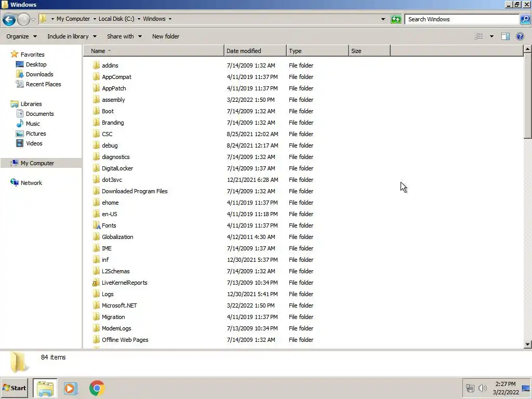This screenshot has height=399, width=532.
Task: Click My Computer in the address breadcrumb
Action: click(x=73, y=19)
